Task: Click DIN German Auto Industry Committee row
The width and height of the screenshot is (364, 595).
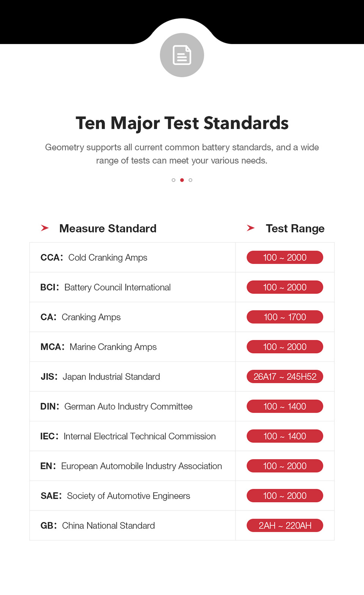Action: pyautogui.click(x=116, y=407)
